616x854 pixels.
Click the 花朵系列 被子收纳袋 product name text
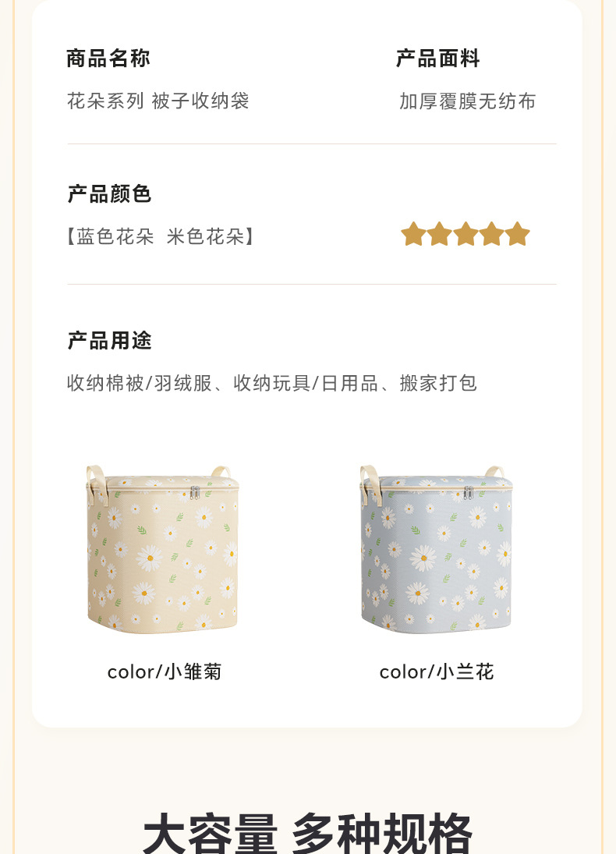point(158,101)
